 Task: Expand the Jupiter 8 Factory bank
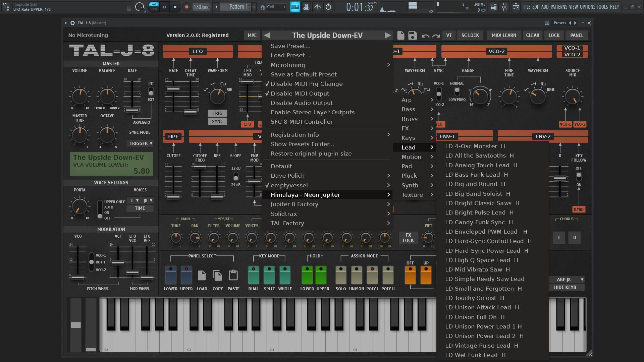327,204
